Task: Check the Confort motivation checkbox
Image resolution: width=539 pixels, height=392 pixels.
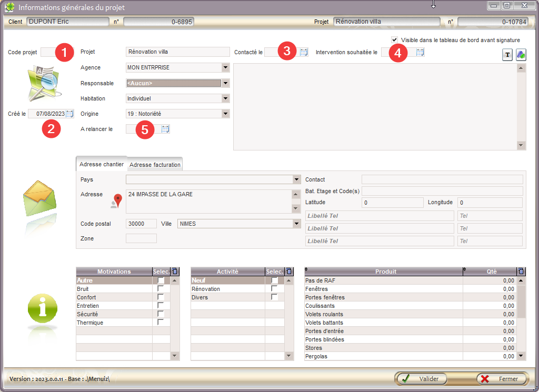Action: [161, 297]
